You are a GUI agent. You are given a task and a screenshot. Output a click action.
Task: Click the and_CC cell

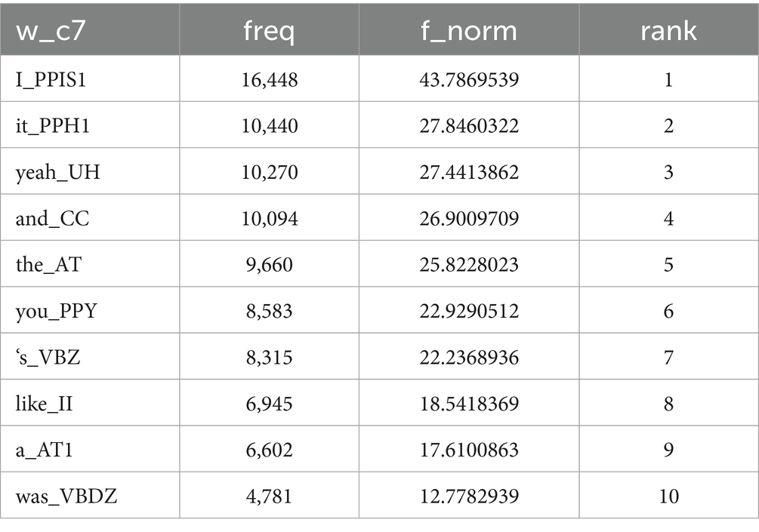pyautogui.click(x=52, y=219)
